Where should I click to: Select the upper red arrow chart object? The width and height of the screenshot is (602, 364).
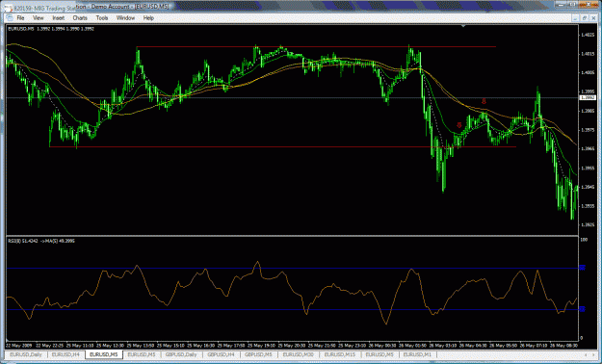click(484, 101)
